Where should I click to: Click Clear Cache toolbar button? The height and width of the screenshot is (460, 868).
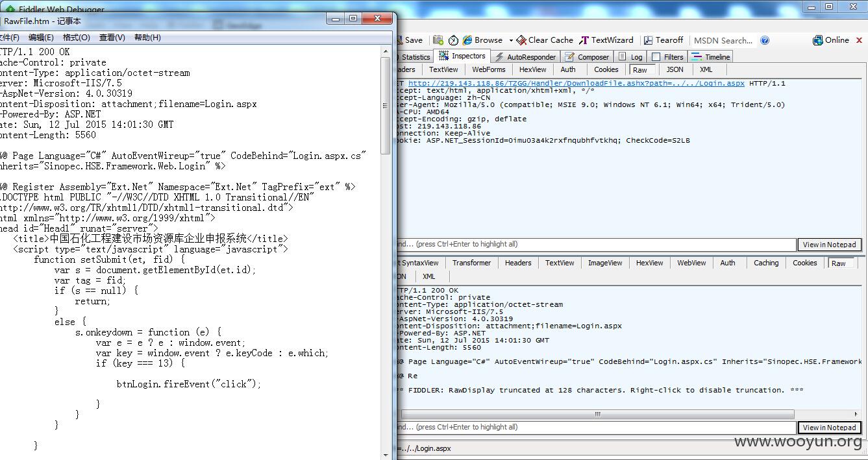pyautogui.click(x=545, y=40)
